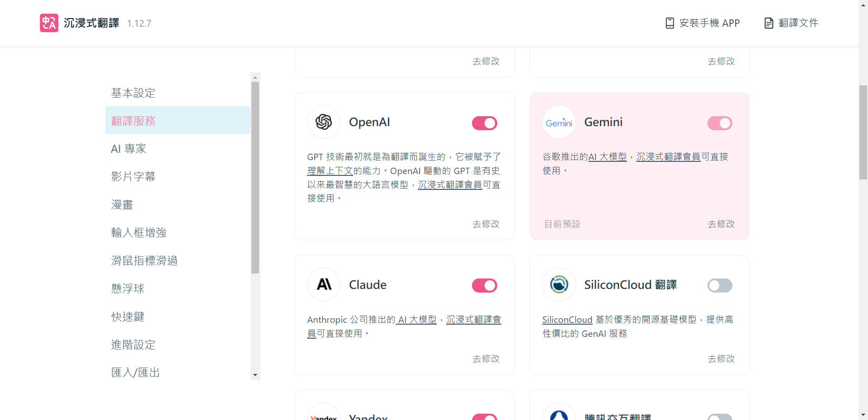Click the document icon for 翻譯文件

[x=769, y=23]
